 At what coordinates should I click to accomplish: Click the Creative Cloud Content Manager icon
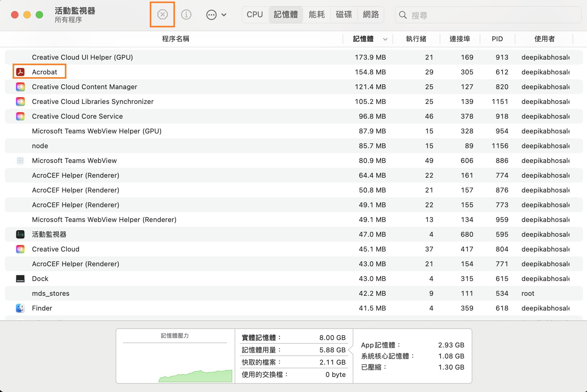coord(20,86)
